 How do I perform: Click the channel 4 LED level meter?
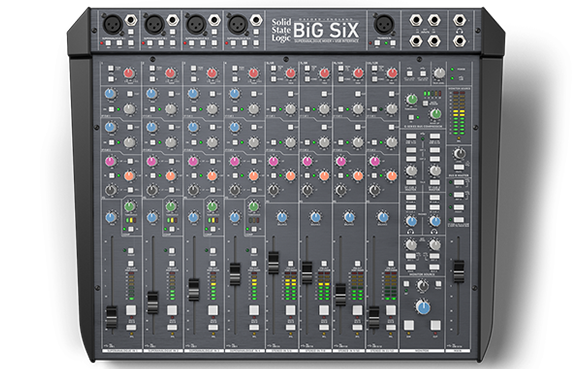pyautogui.click(x=254, y=286)
